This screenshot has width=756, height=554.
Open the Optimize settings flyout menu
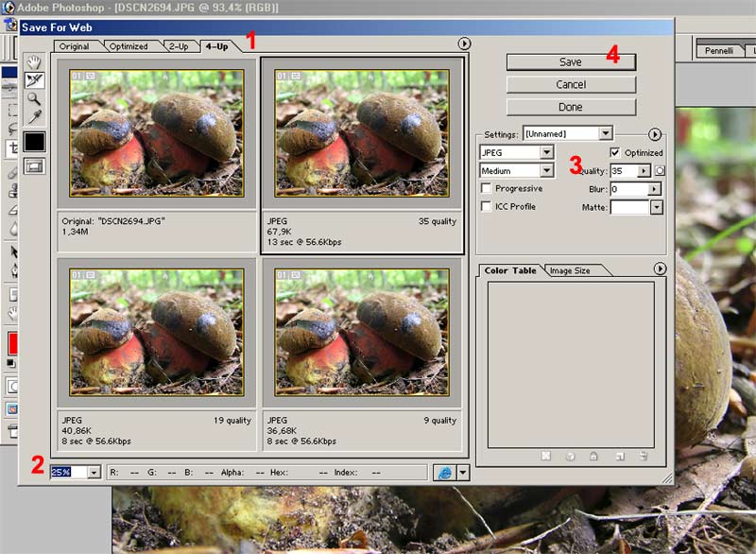click(656, 134)
